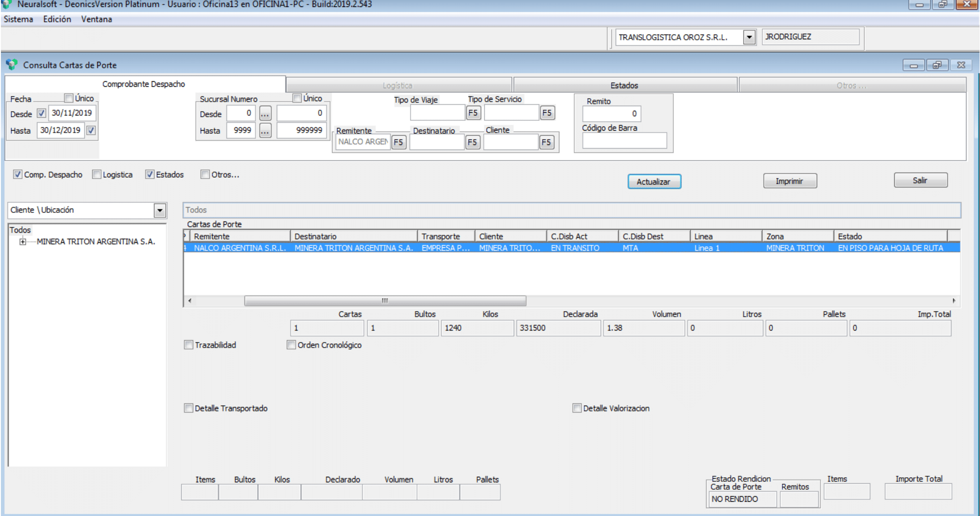
Task: Open ellipsis browse for Sucursal Hasta
Action: tap(265, 131)
